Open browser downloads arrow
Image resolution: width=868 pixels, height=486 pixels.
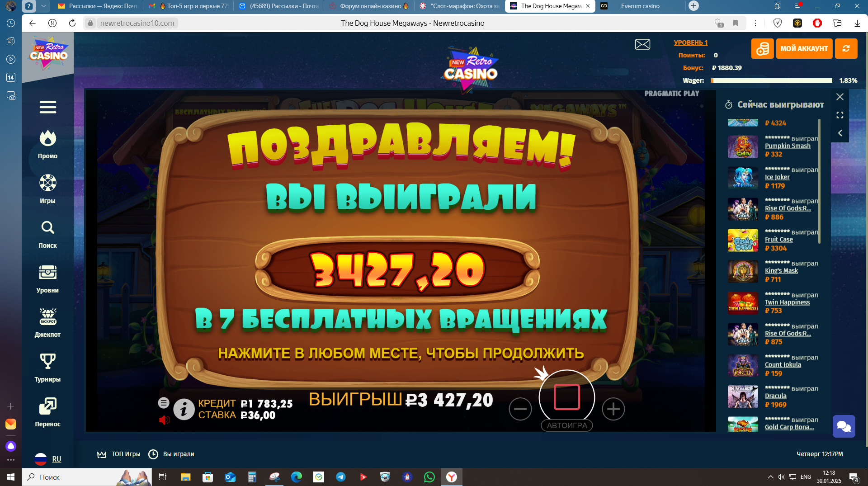tap(857, 23)
